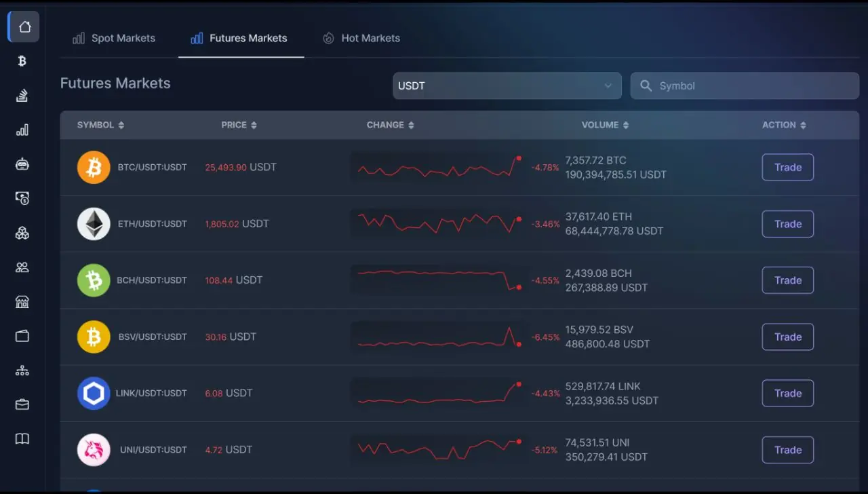868x494 pixels.
Task: Click the ETH/USDT:USDT symbol text
Action: coord(152,224)
